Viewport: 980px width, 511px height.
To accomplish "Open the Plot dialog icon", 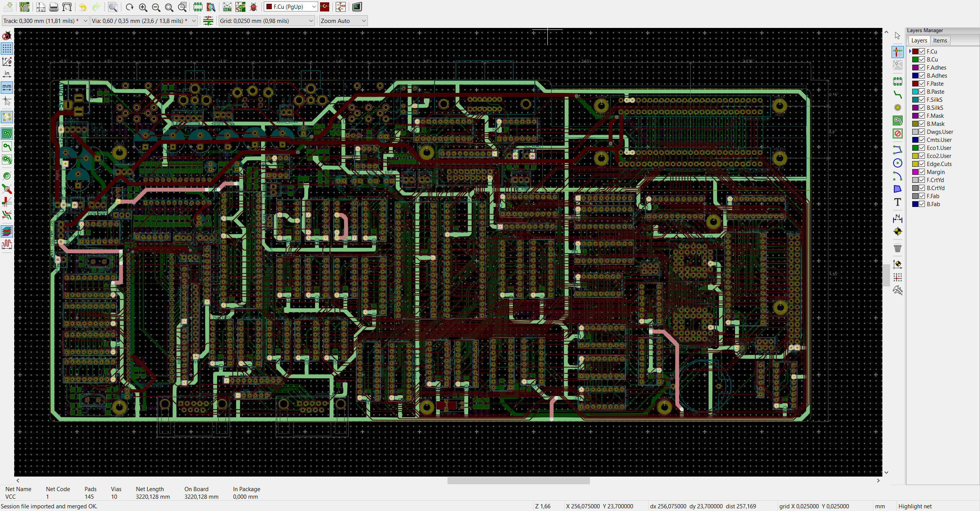I will 67,7.
